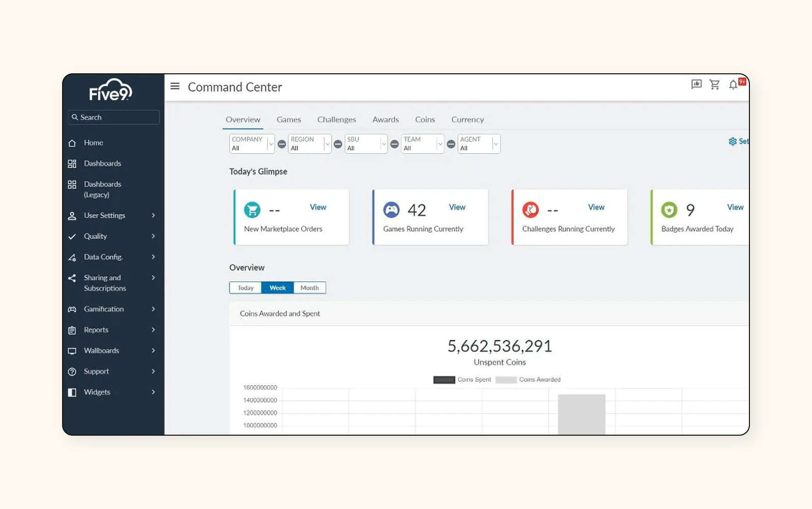Open the REGION filter dropdown

[x=309, y=144]
